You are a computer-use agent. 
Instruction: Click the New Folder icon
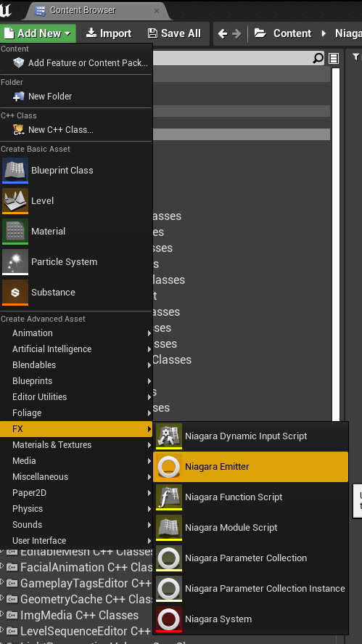(x=18, y=97)
